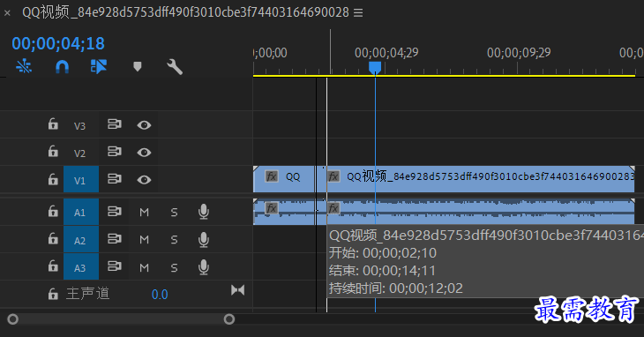Image resolution: width=644 pixels, height=337 pixels.
Task: Toggle sync lock on A3
Action: (114, 266)
